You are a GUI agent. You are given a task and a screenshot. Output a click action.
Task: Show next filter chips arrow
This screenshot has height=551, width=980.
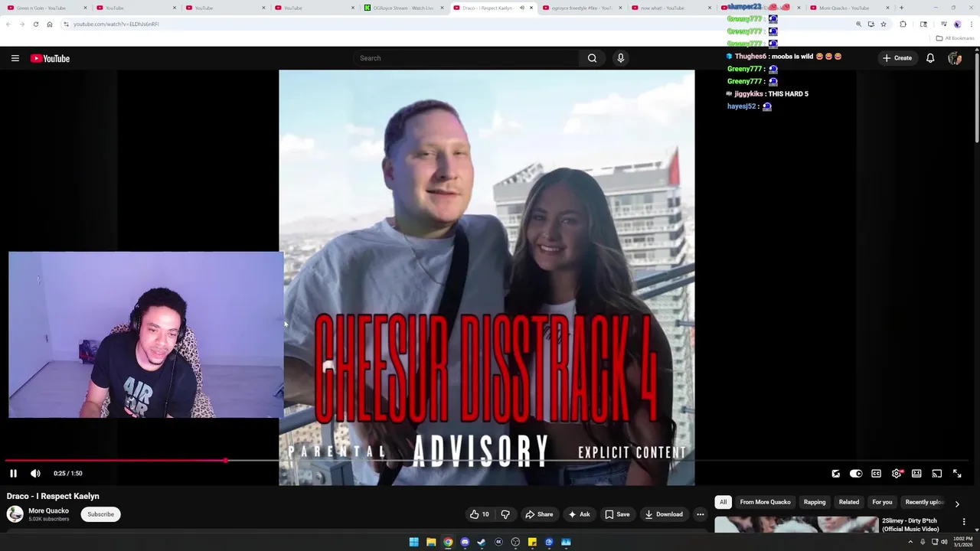957,504
